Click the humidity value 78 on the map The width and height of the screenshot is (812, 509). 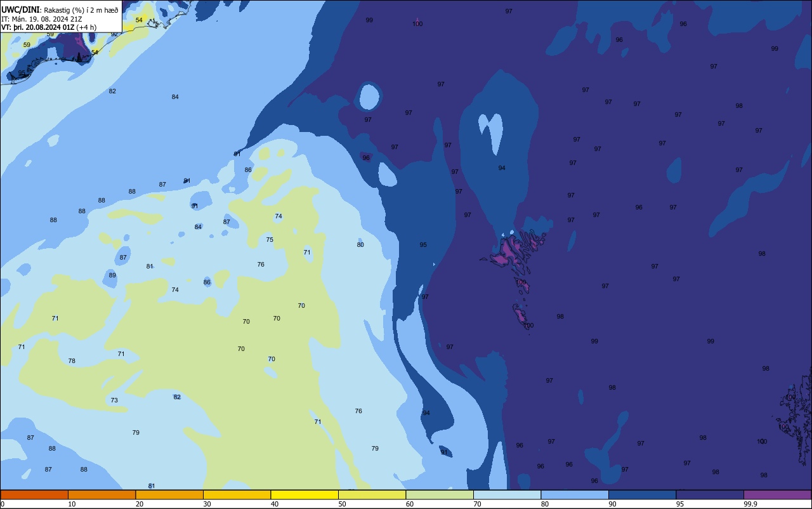click(x=72, y=361)
